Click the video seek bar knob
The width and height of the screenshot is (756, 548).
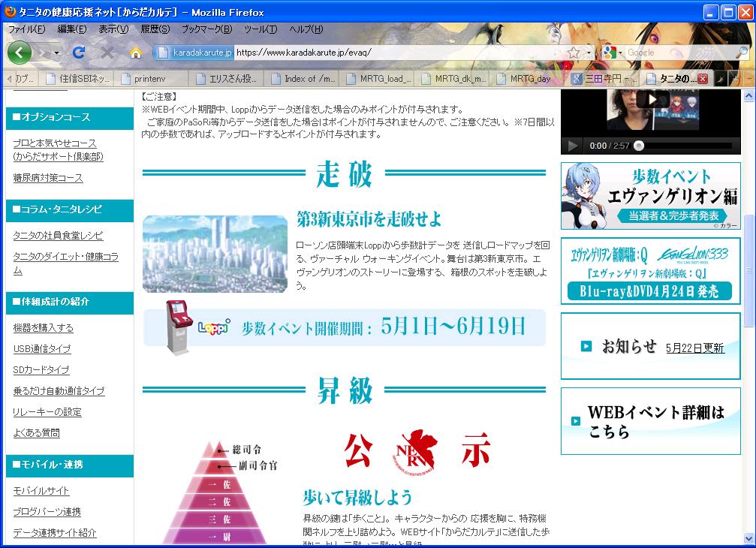coord(639,146)
